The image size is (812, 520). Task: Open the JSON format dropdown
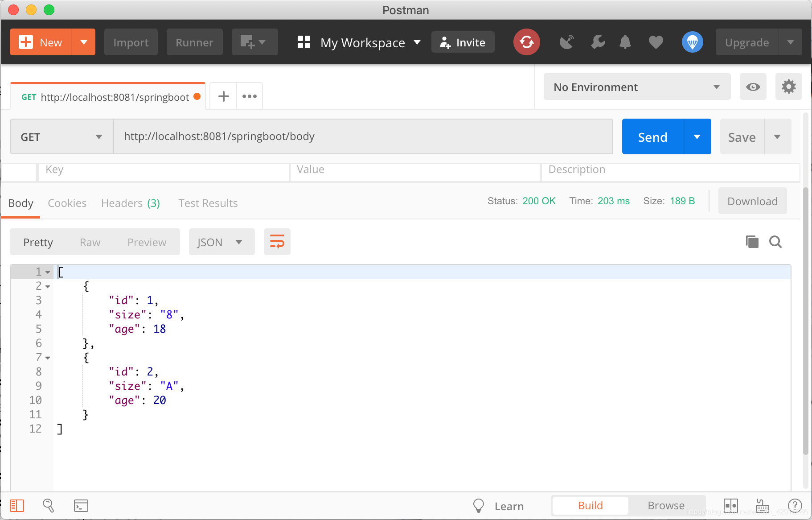click(x=221, y=242)
